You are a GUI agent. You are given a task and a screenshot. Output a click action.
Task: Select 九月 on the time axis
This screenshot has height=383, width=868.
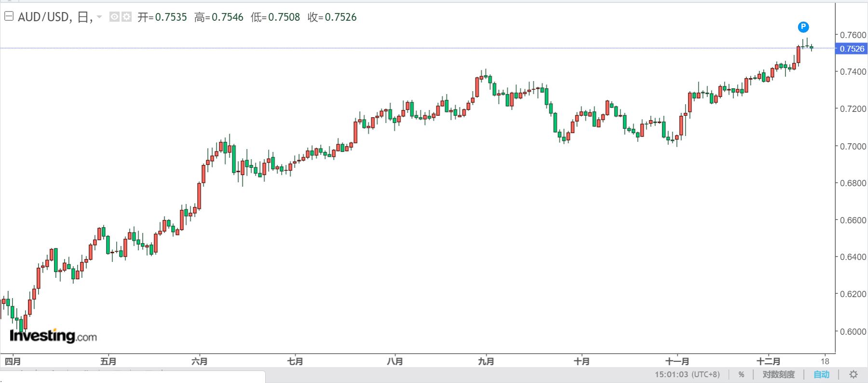tap(486, 361)
